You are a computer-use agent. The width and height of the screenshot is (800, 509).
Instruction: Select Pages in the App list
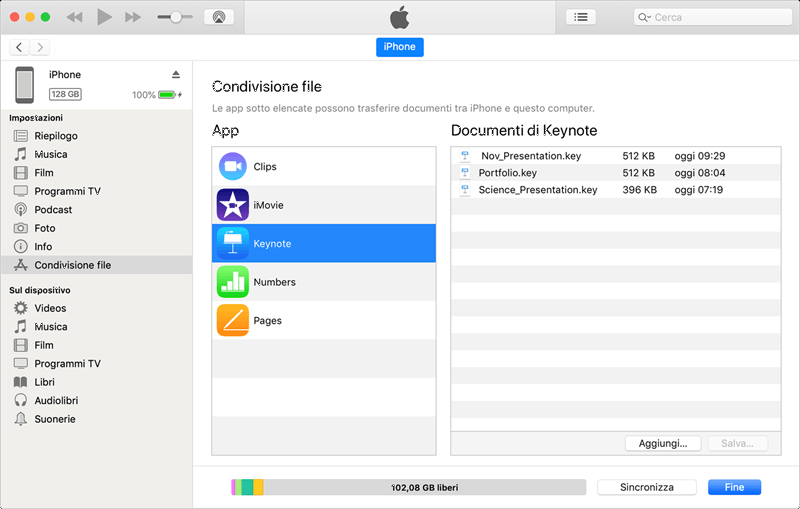click(267, 321)
